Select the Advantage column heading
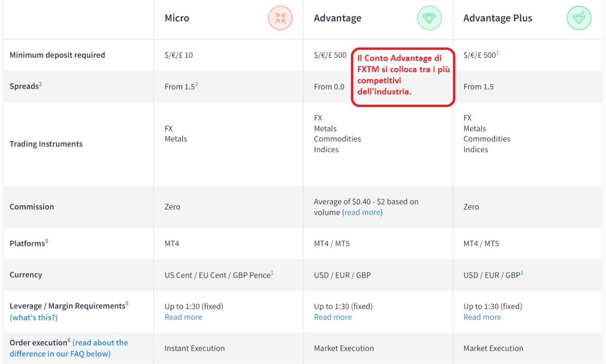Screen dimensions: 606x364 coord(337,18)
